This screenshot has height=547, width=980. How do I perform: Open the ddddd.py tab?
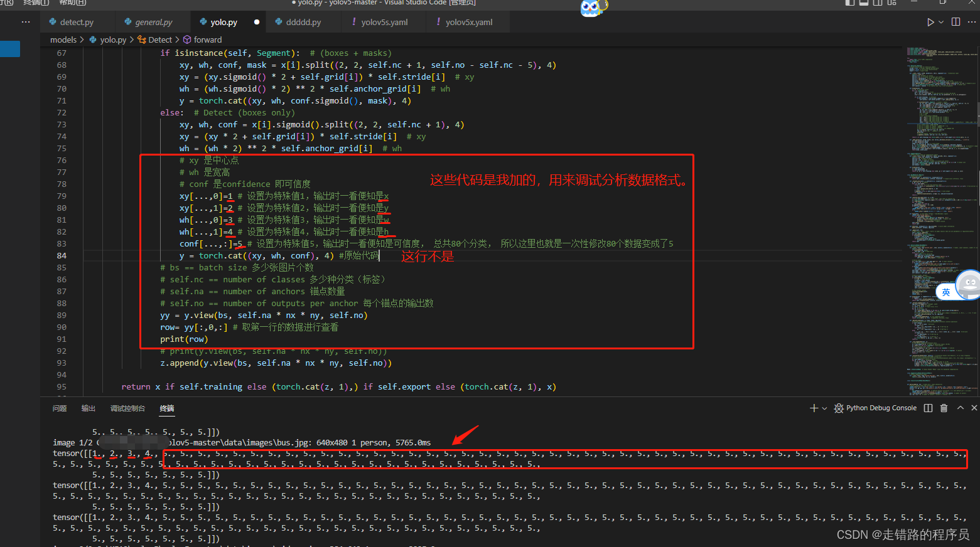click(303, 22)
